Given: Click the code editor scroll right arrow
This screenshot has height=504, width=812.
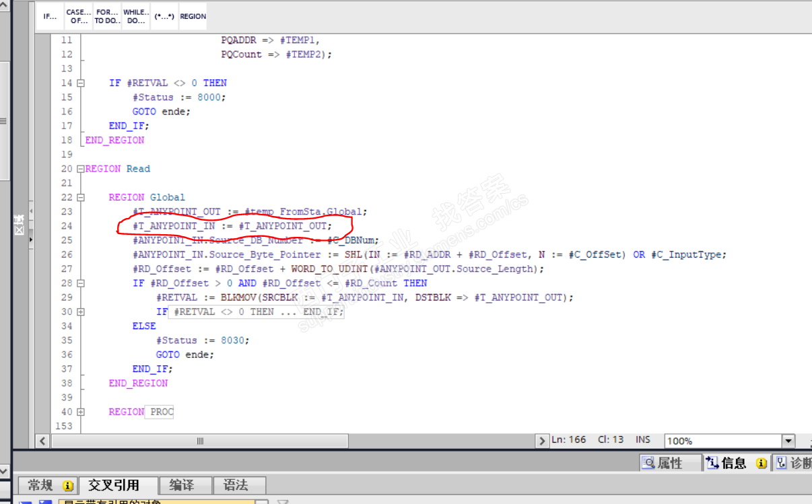Looking at the screenshot, I should point(542,441).
